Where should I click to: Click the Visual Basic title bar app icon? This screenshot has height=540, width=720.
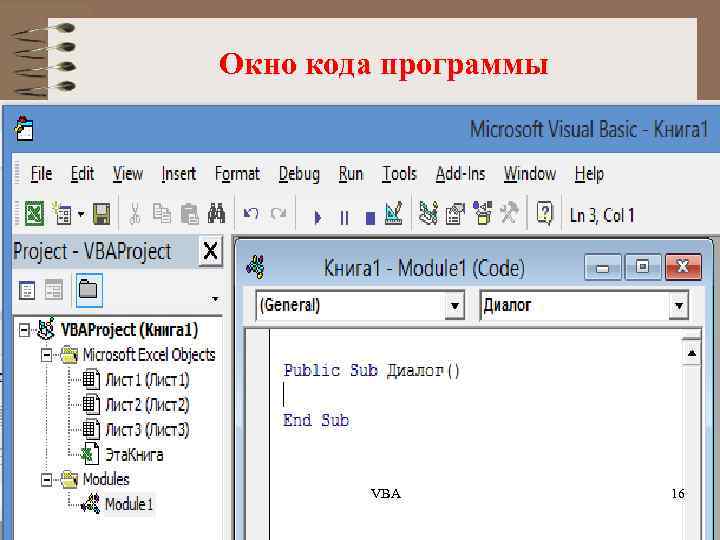point(24,128)
